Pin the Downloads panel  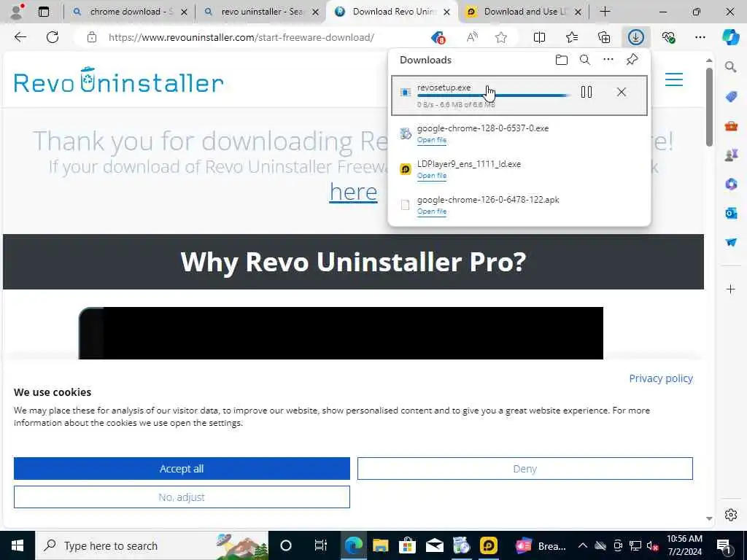[x=632, y=60]
